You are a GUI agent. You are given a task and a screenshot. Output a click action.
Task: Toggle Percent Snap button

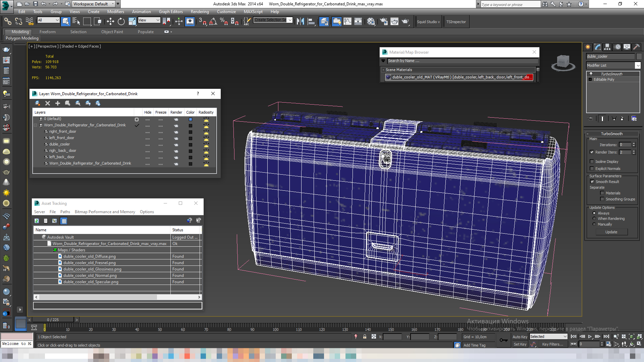click(224, 21)
